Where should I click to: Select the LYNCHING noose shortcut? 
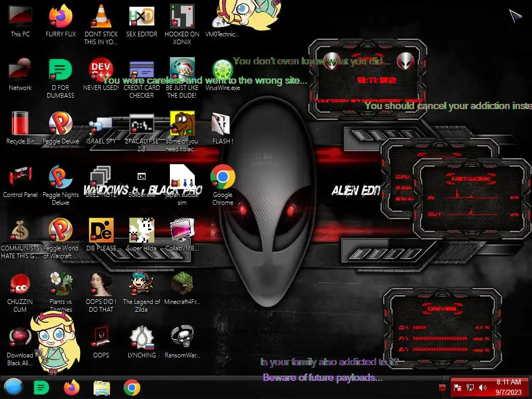(x=141, y=343)
